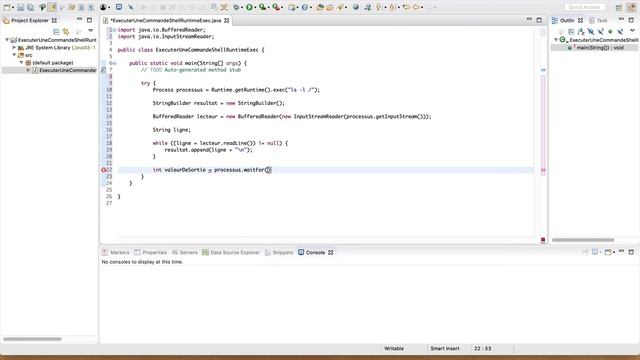Click the Open Console icon in Console toolbar
Viewport: 640px width, 360px height.
(608, 252)
